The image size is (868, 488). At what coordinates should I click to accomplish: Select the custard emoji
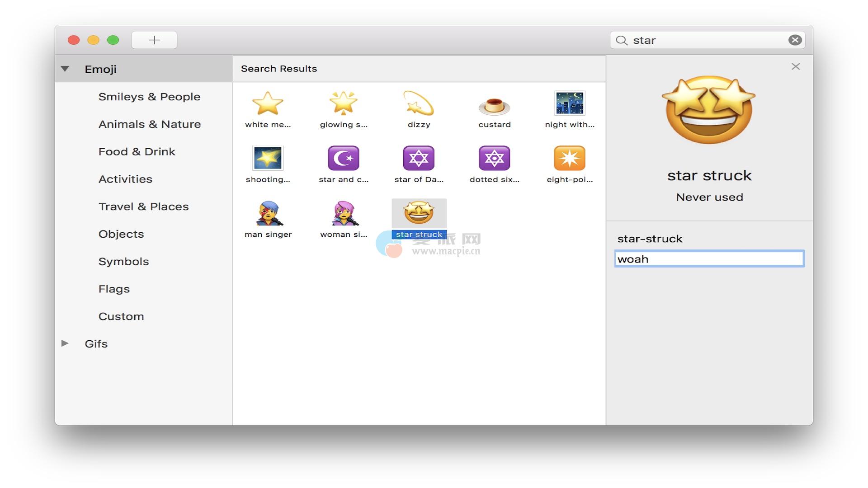(494, 106)
